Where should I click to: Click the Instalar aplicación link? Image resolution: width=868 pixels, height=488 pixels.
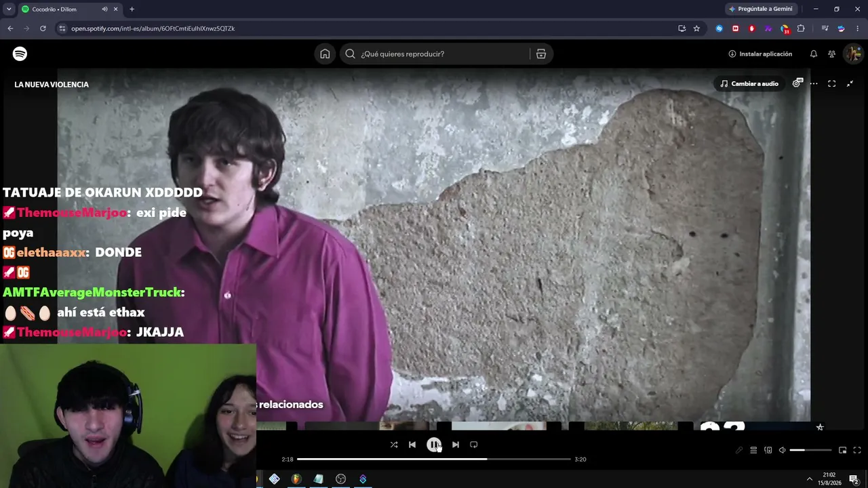tap(760, 54)
